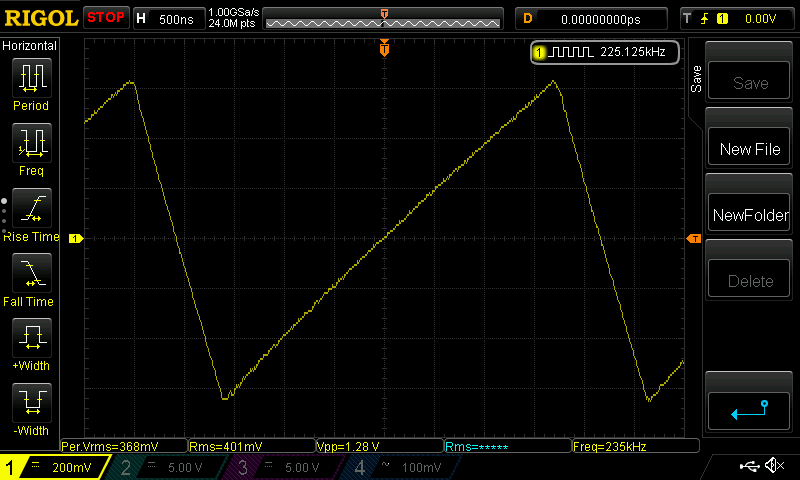The image size is (800, 480).
Task: Select the -Width measurement icon
Action: point(31,403)
